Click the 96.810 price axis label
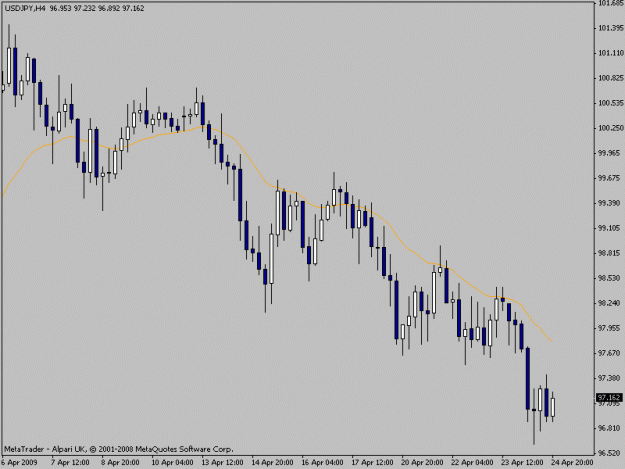Image resolution: width=625 pixels, height=469 pixels. pyautogui.click(x=611, y=428)
